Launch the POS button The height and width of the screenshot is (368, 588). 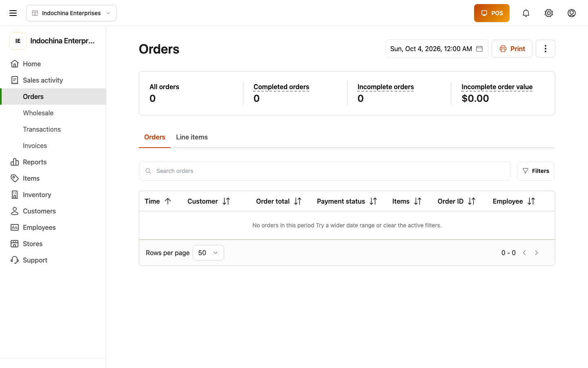(x=492, y=13)
